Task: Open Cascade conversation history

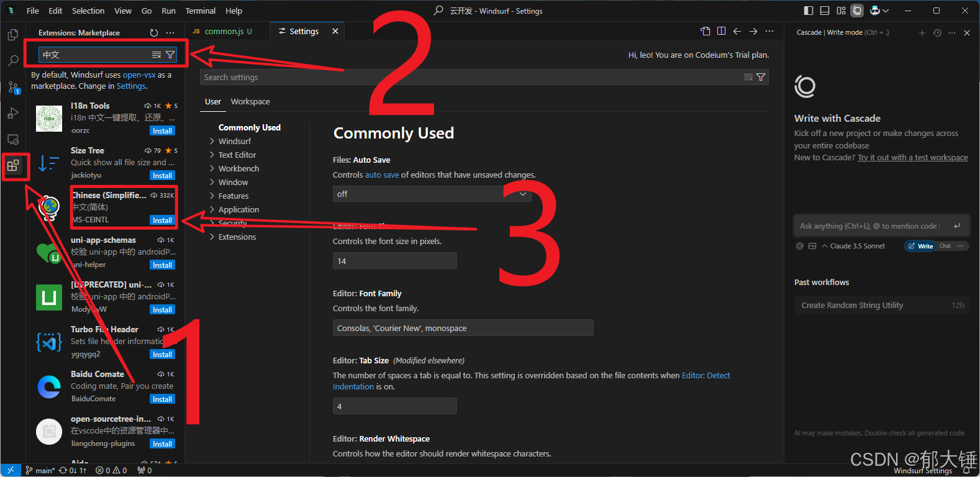Action: (937, 33)
